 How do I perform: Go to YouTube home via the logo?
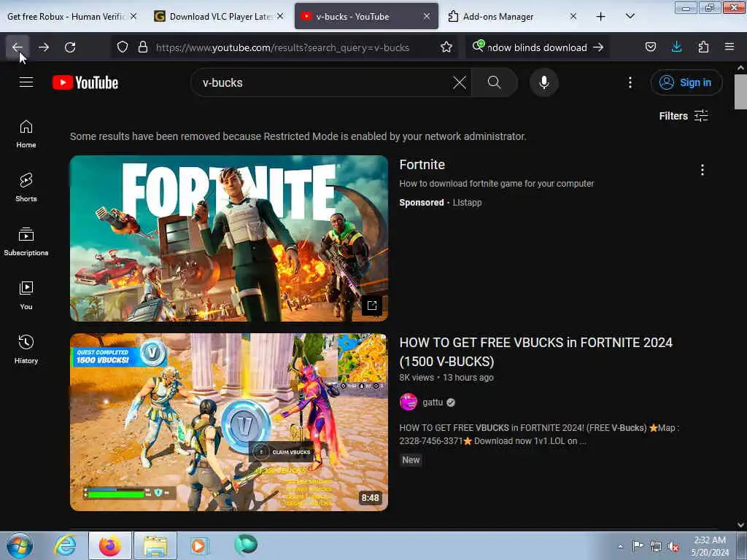click(x=85, y=82)
